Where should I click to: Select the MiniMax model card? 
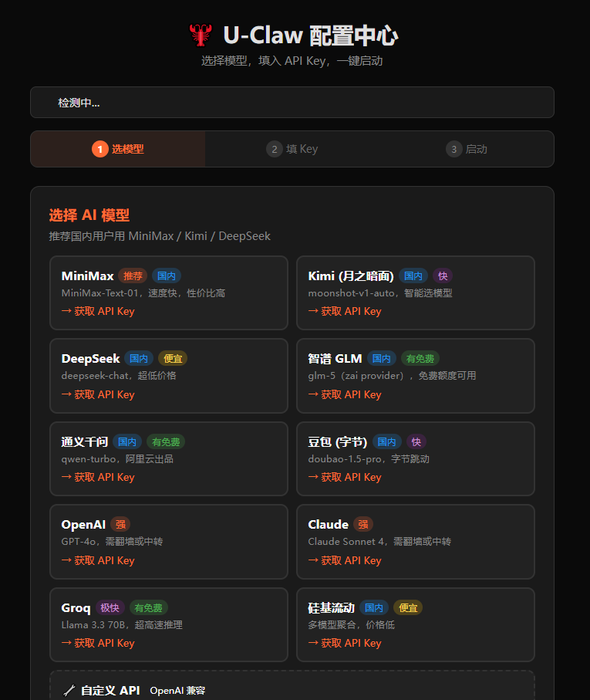point(169,293)
